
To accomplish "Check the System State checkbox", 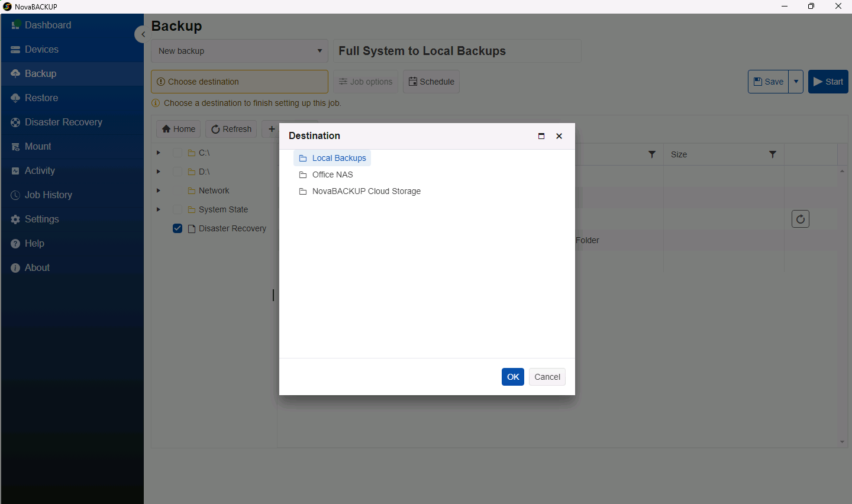I will [x=177, y=209].
